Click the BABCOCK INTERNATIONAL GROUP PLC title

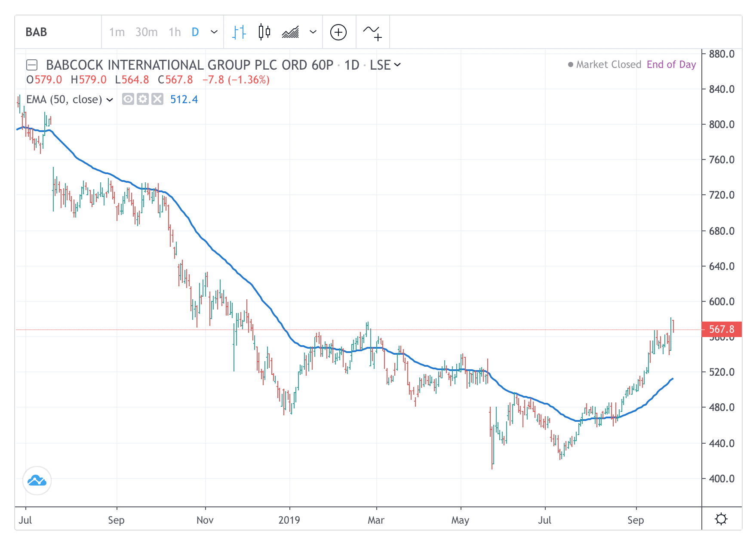tap(190, 65)
